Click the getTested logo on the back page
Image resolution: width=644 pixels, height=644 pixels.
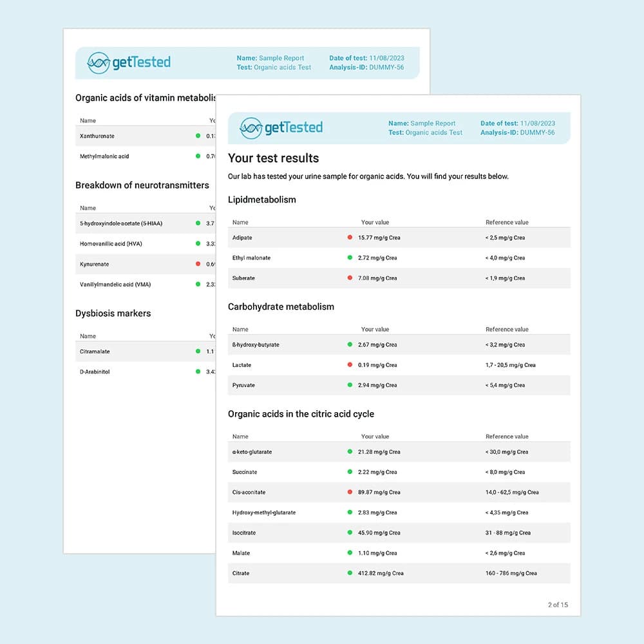129,62
